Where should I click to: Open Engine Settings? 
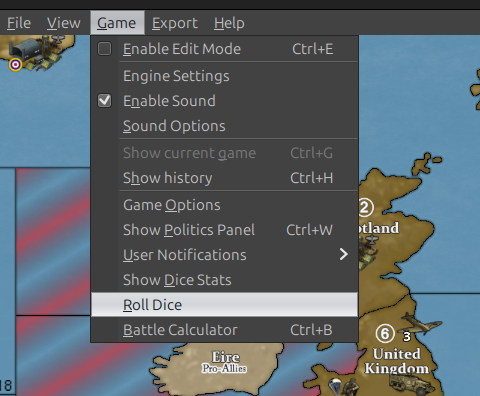click(x=224, y=76)
